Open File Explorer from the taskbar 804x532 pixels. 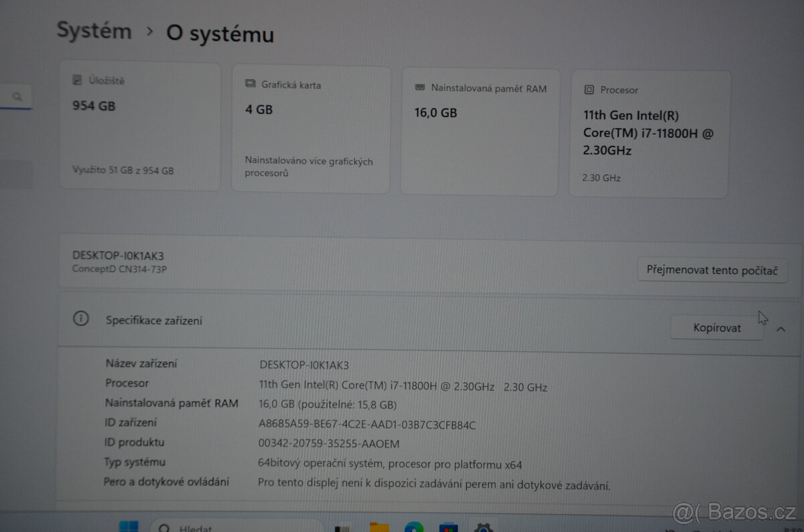click(380, 528)
